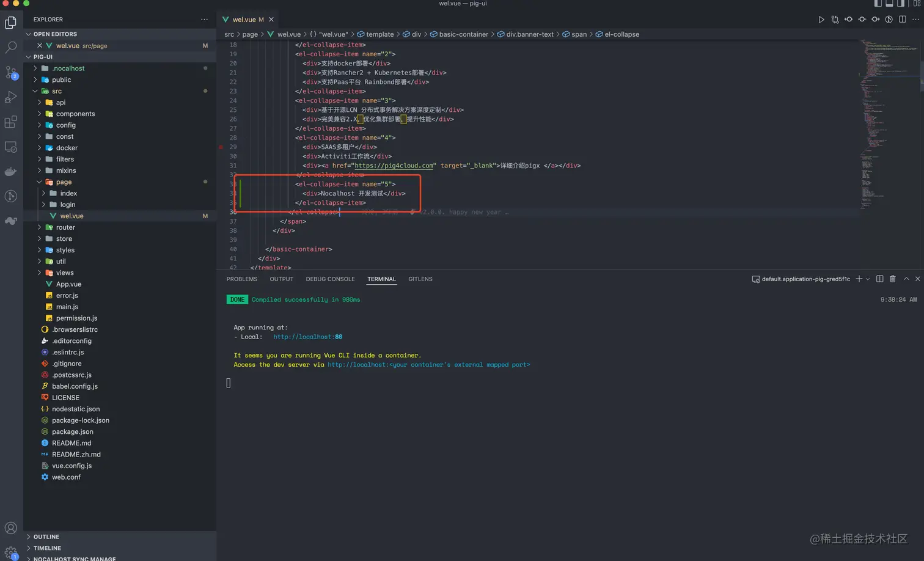Open the Accounts menu icon
Viewport: 924px width, 561px height.
11,528
